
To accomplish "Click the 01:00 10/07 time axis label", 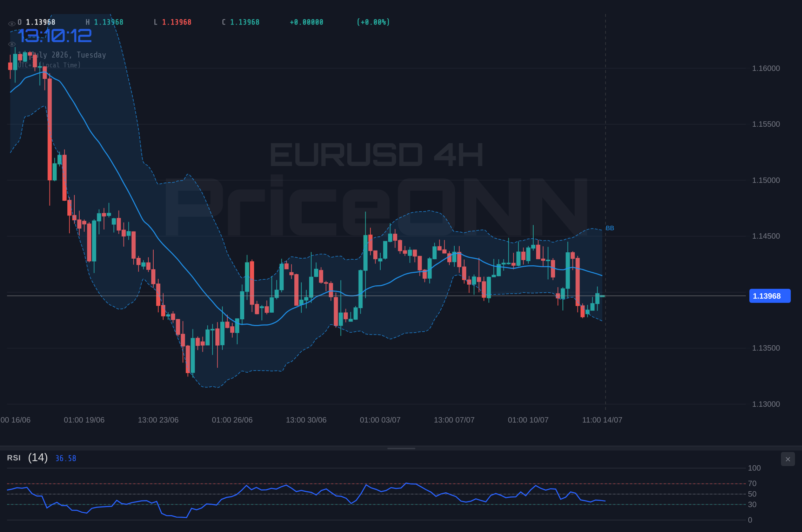I will pos(528,420).
